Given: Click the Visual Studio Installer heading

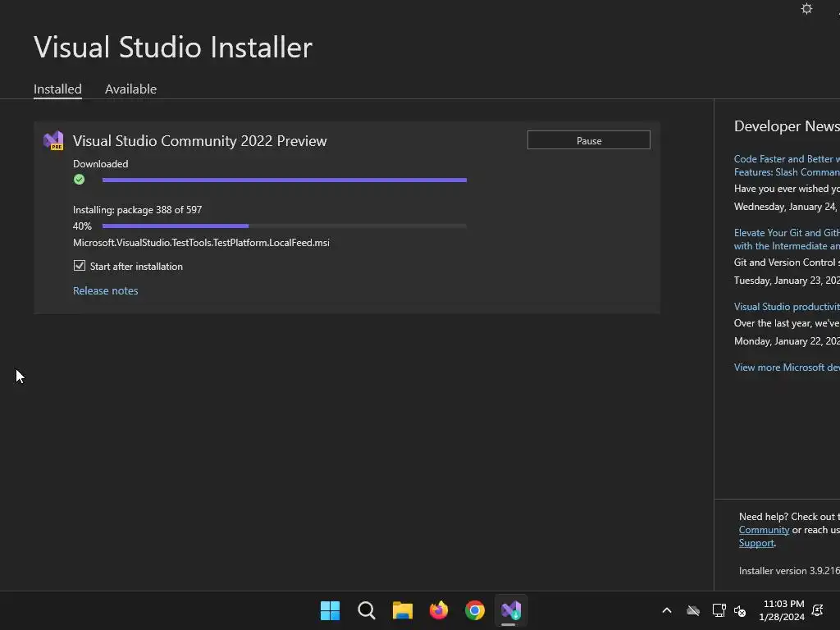Looking at the screenshot, I should 173,47.
